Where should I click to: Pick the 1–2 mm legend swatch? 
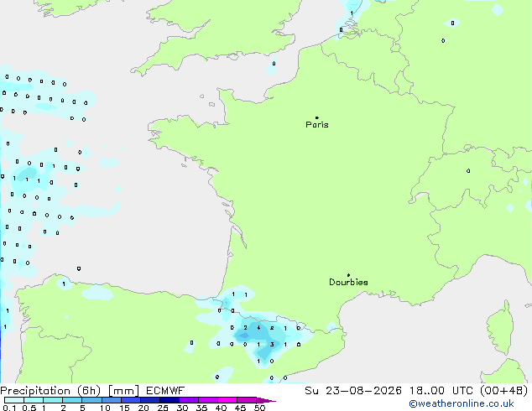[53, 400]
